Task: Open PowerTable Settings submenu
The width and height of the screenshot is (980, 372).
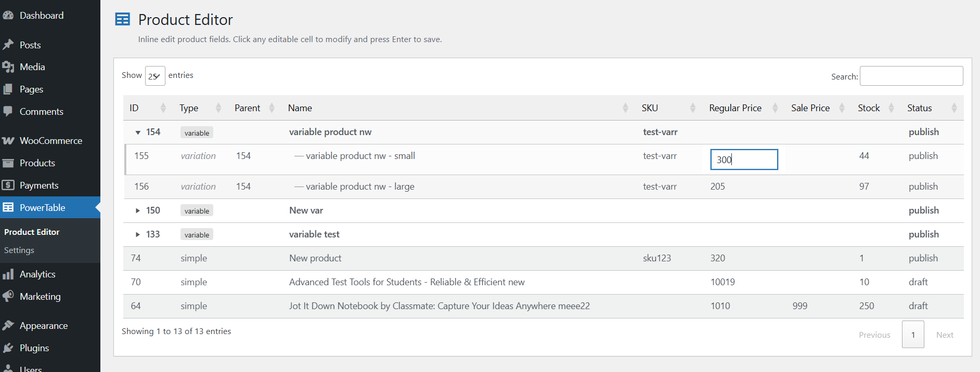Action: 19,250
